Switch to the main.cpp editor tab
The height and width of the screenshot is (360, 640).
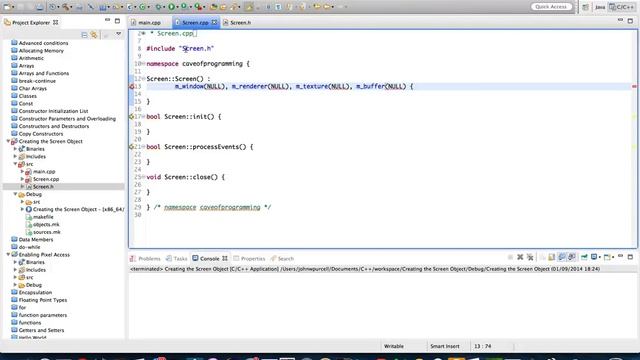click(146, 23)
